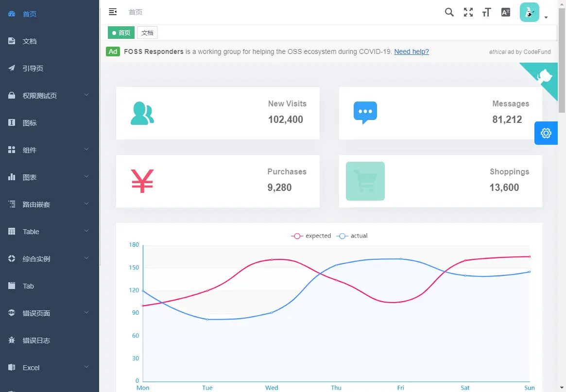
Task: Open 引导页 in the sidebar menu
Action: point(50,68)
